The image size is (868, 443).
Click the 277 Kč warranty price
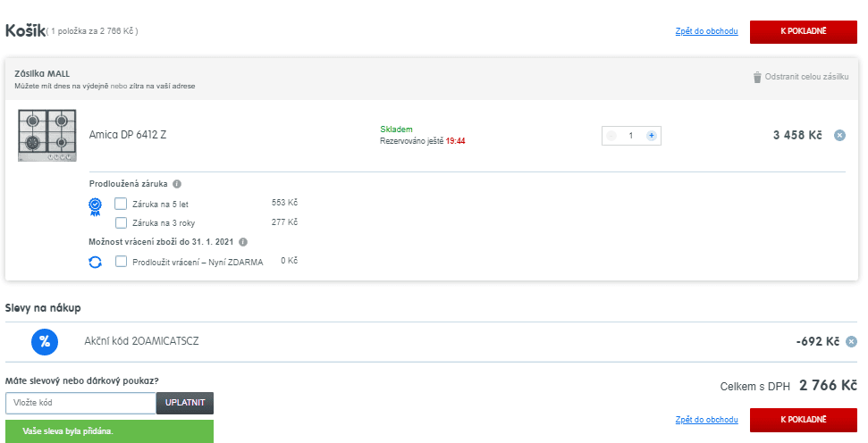pos(284,222)
